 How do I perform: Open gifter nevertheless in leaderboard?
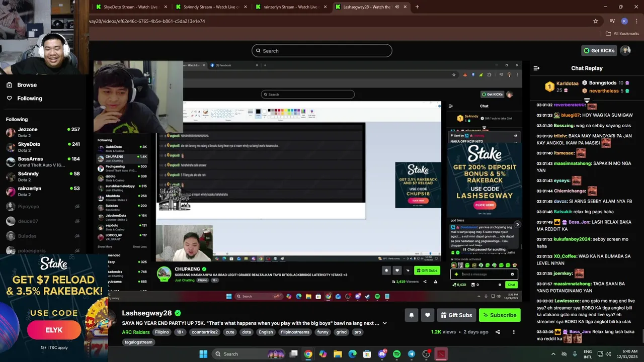[x=604, y=91]
